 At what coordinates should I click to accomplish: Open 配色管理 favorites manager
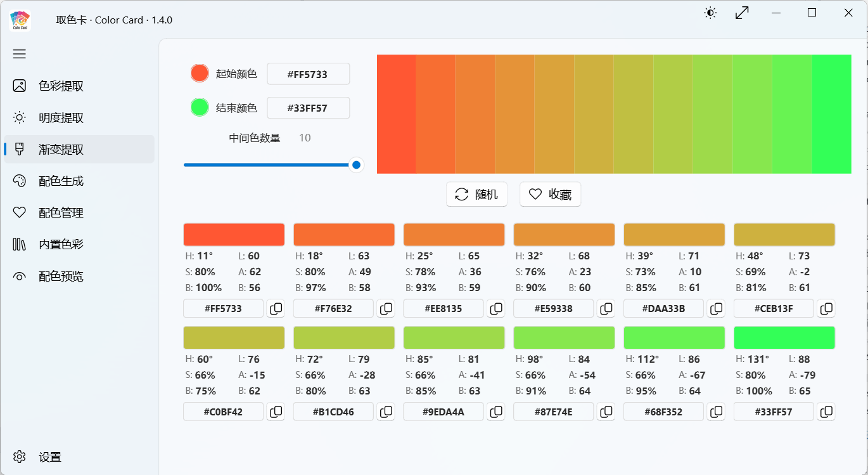pos(61,213)
